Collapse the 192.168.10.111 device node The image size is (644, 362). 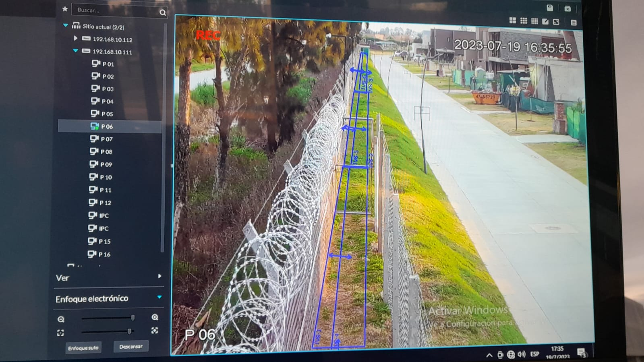tap(75, 51)
